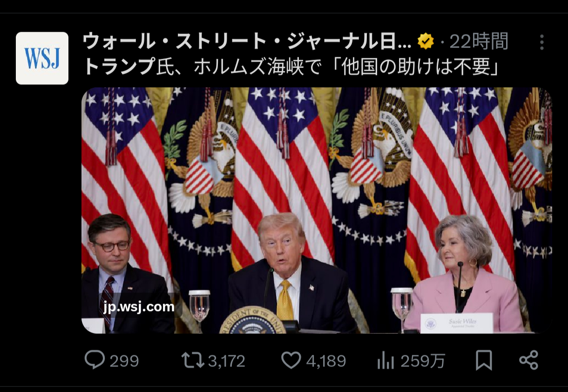Tap the share icon
This screenshot has height=392, width=568.
point(529,360)
